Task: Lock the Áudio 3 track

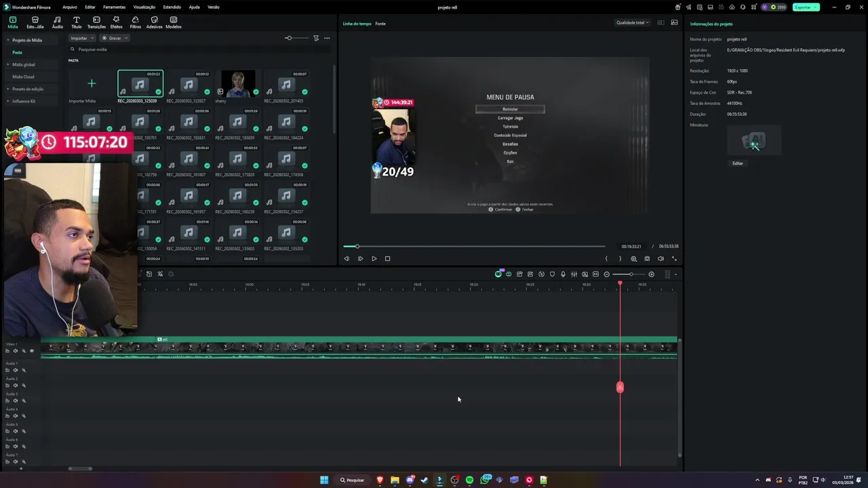Action: pos(7,401)
